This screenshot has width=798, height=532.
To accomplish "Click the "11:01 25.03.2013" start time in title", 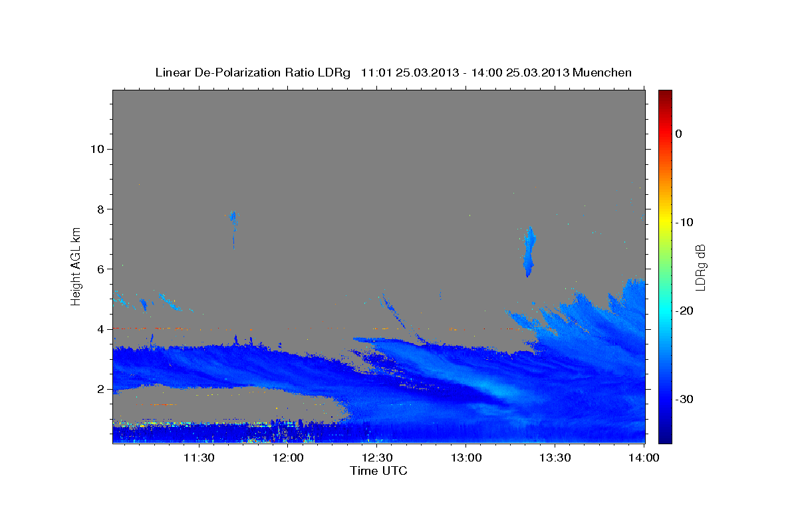I will pos(409,72).
